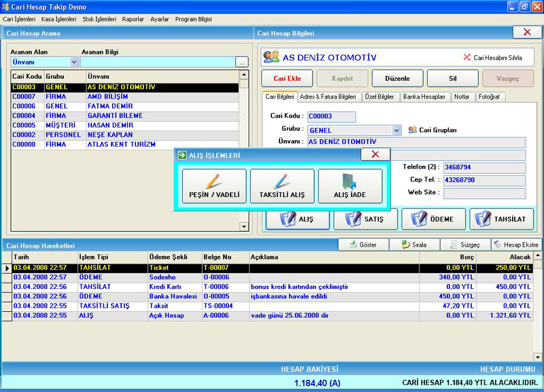Click the Kaydet button
The image size is (544, 392).
point(342,78)
